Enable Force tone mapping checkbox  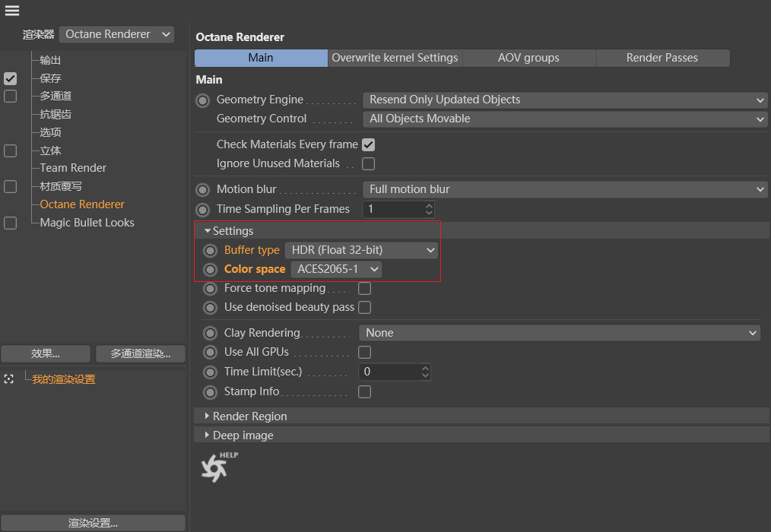coord(365,288)
